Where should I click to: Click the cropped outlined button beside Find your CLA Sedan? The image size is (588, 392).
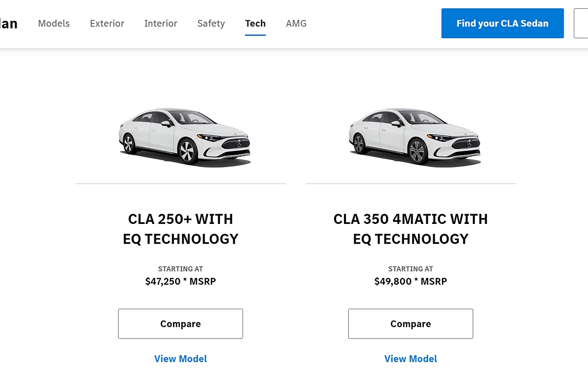[581, 23]
